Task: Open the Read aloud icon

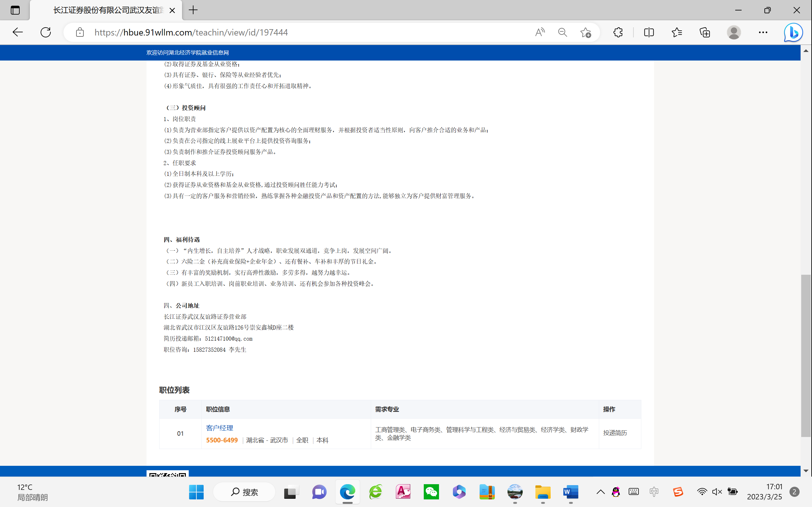Action: 540,32
